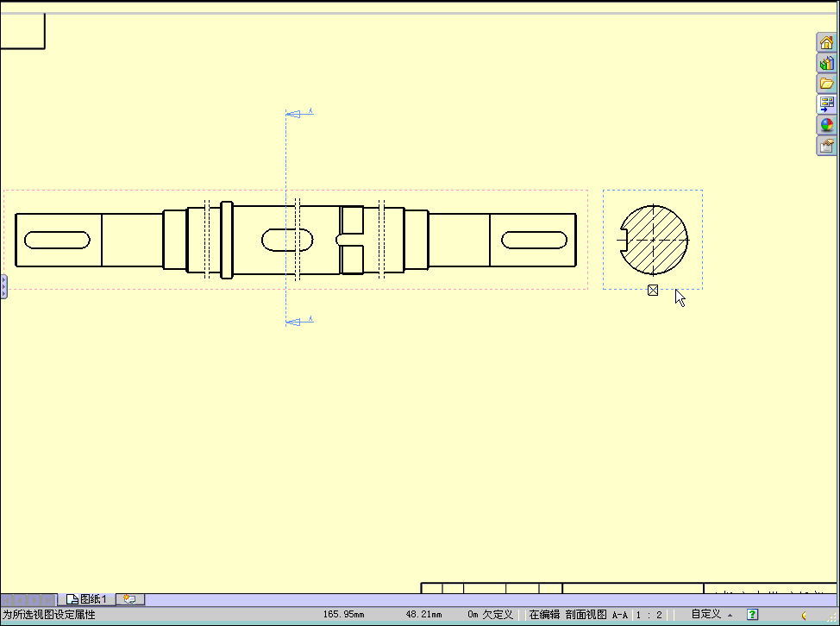Add a new sheet with tab icon
Viewport: 840px width, 626px height.
click(130, 599)
